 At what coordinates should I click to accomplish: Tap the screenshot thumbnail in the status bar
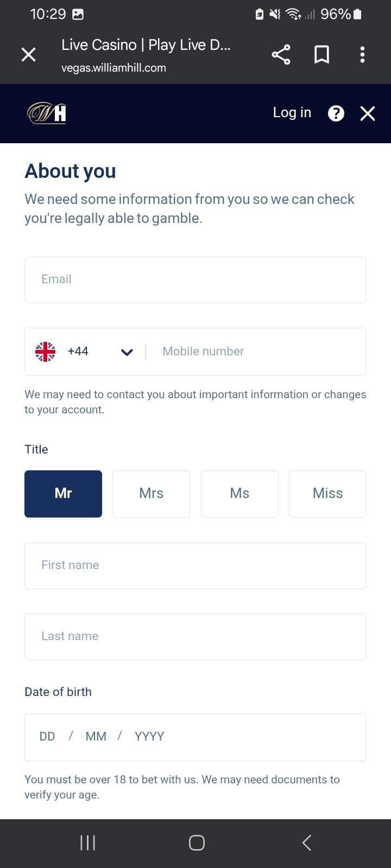[79, 14]
